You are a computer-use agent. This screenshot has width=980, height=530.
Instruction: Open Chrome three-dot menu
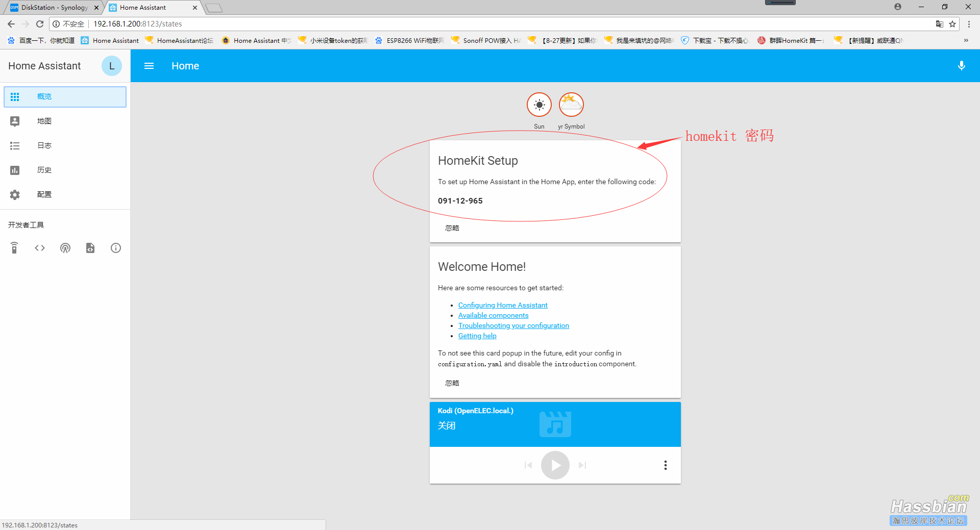(969, 24)
